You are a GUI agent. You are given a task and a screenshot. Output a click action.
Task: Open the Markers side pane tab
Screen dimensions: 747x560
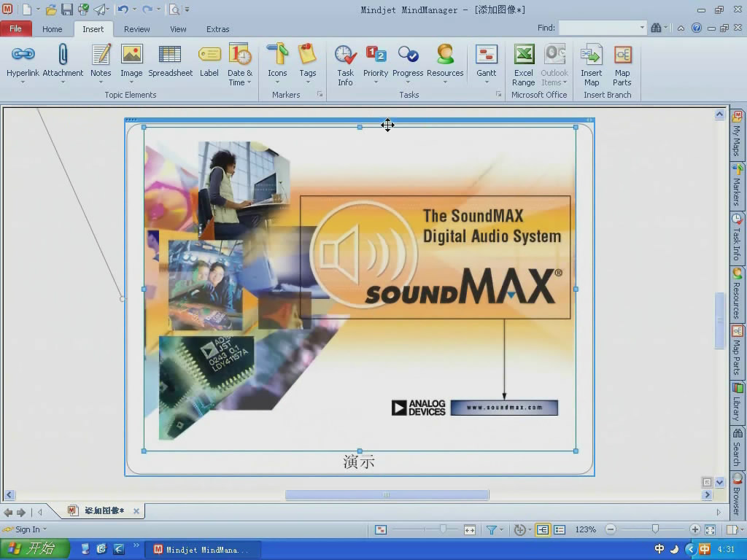coord(737,187)
